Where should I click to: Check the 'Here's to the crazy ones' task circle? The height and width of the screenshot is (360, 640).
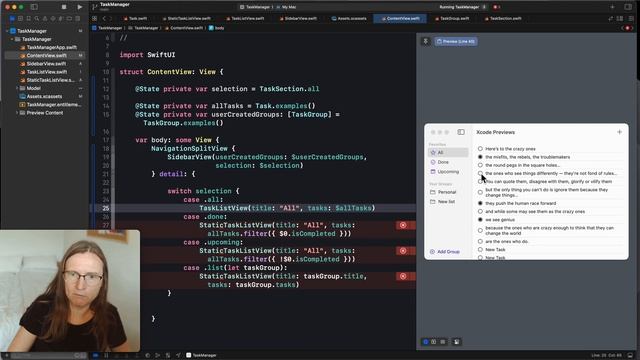pos(480,149)
